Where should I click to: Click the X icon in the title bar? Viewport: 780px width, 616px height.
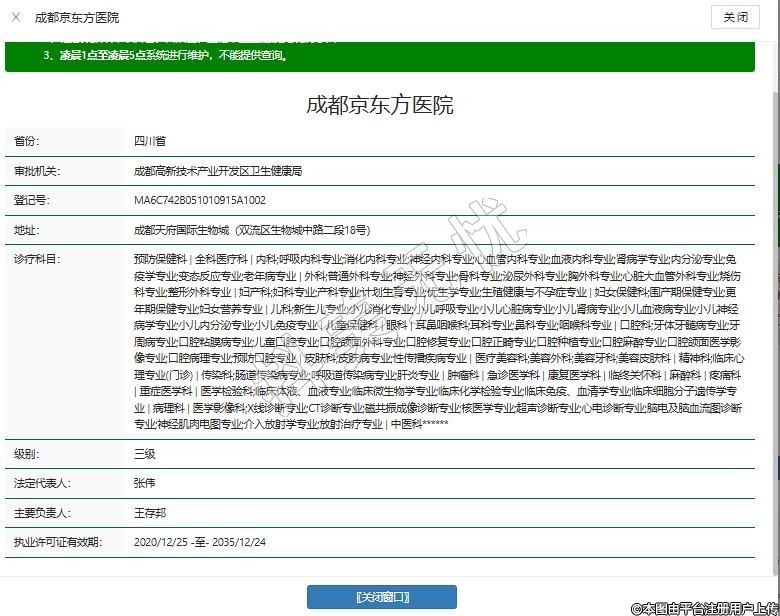pos(16,17)
